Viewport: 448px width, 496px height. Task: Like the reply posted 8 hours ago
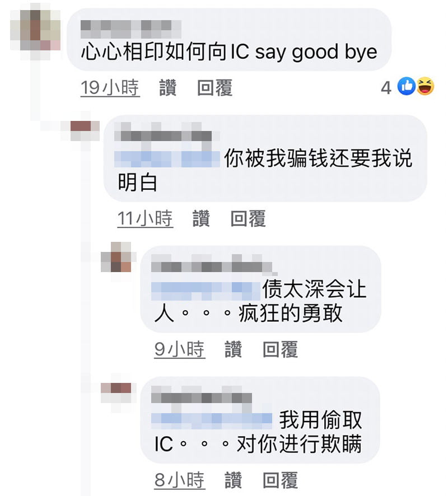click(x=234, y=480)
